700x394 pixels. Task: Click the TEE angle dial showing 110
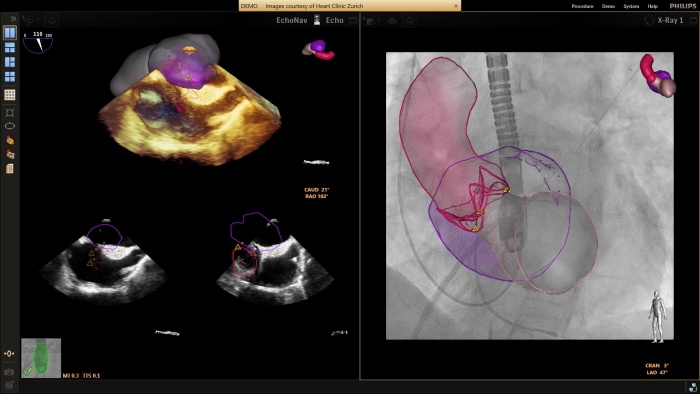click(38, 42)
